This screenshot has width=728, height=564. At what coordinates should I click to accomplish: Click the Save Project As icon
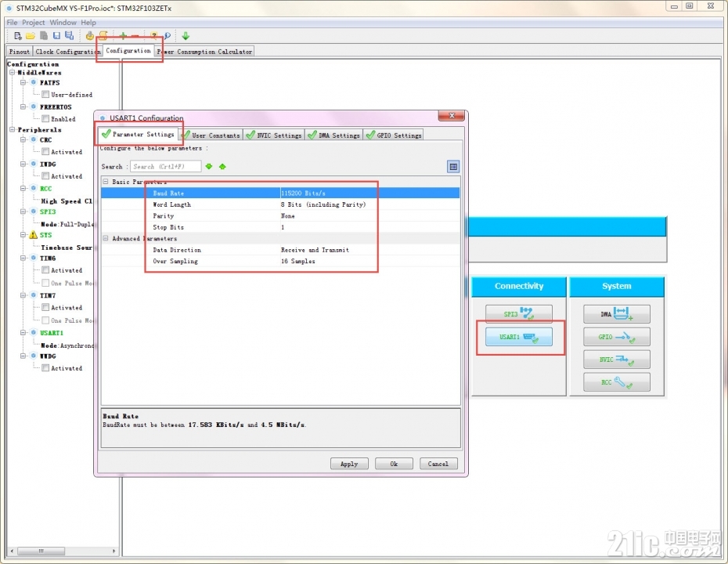coord(69,36)
